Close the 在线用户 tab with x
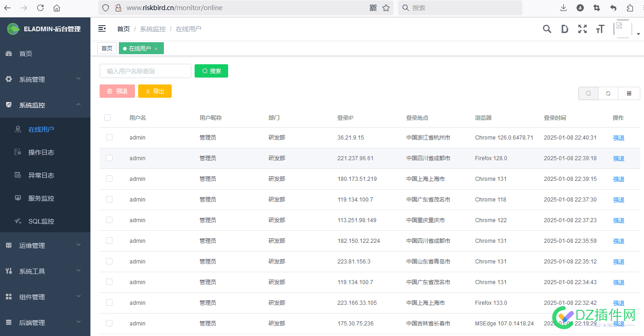The image size is (644, 336). pos(156,49)
